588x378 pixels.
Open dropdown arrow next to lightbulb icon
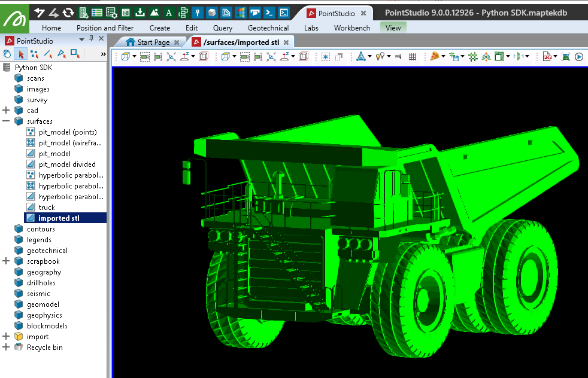click(x=388, y=56)
